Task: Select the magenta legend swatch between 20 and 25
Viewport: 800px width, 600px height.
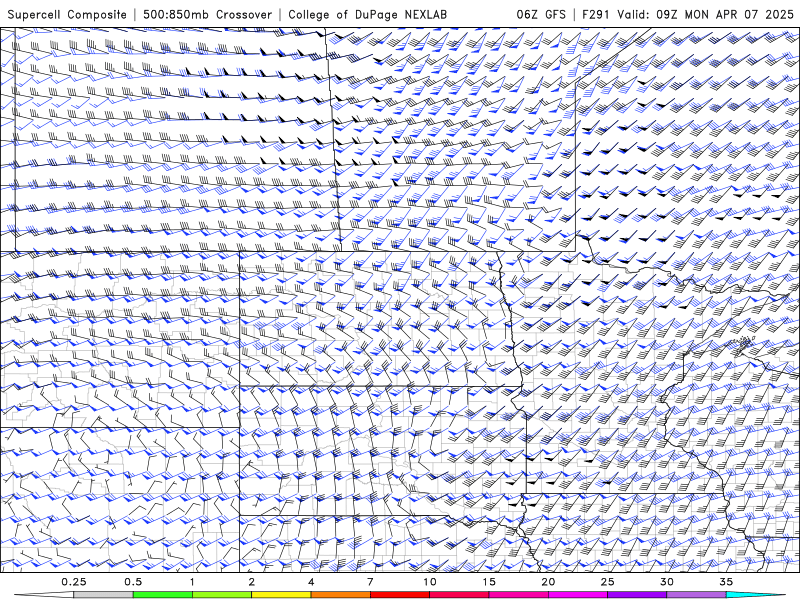Action: click(x=578, y=595)
